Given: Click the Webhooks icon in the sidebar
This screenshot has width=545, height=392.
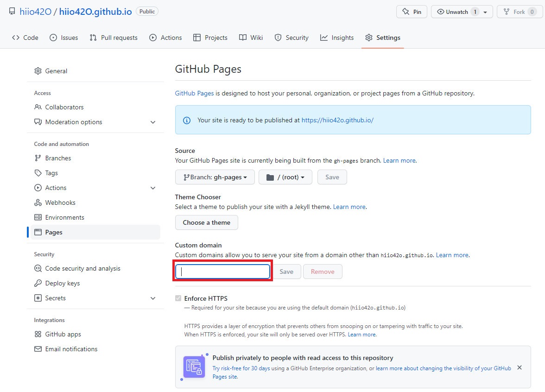Looking at the screenshot, I should pos(38,202).
